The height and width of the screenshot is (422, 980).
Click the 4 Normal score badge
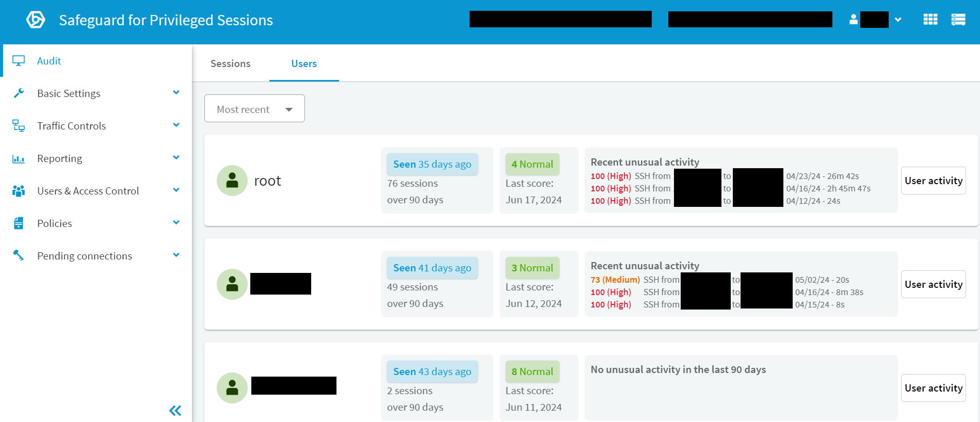click(x=532, y=164)
